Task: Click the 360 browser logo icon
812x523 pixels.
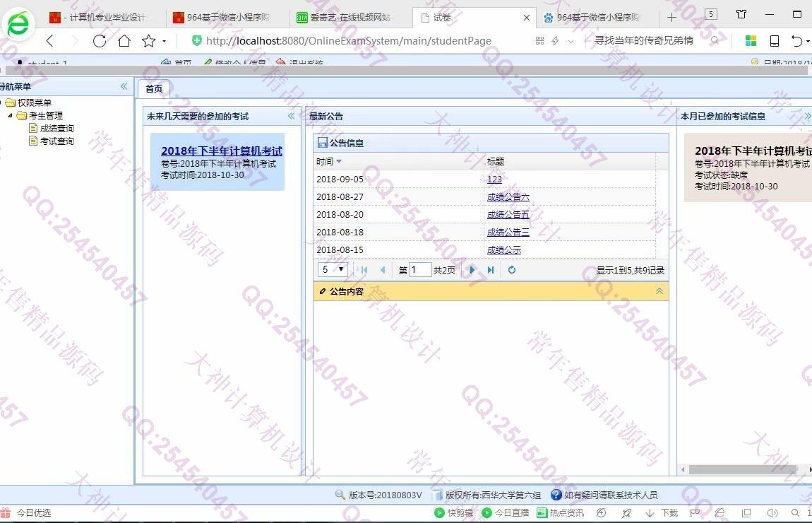Action: pos(18,24)
